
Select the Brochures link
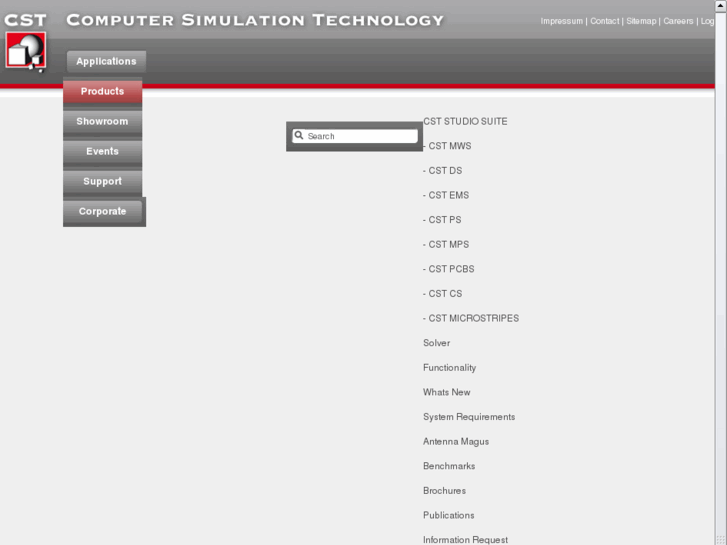pyautogui.click(x=444, y=491)
